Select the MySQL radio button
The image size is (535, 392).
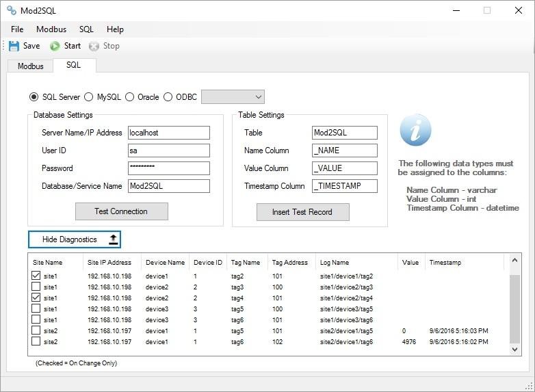(89, 97)
